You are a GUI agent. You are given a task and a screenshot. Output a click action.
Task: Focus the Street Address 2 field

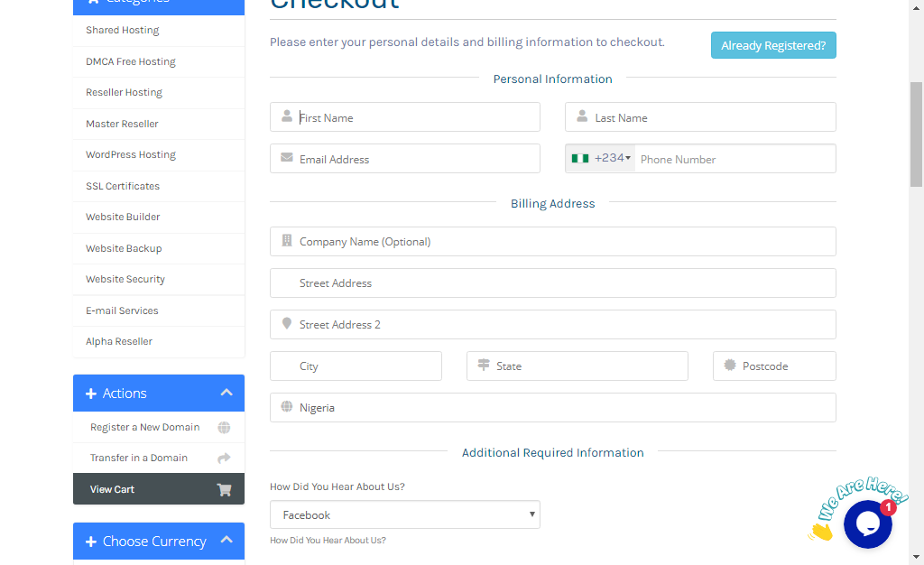pos(553,325)
